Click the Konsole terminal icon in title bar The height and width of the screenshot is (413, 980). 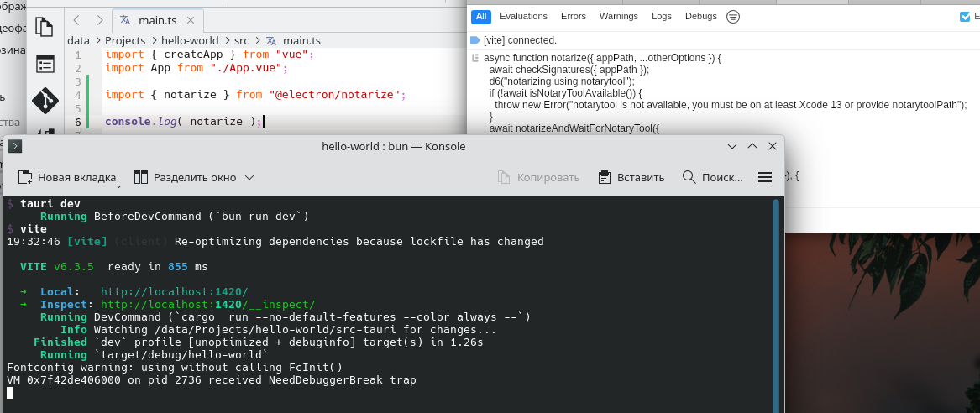(x=16, y=146)
